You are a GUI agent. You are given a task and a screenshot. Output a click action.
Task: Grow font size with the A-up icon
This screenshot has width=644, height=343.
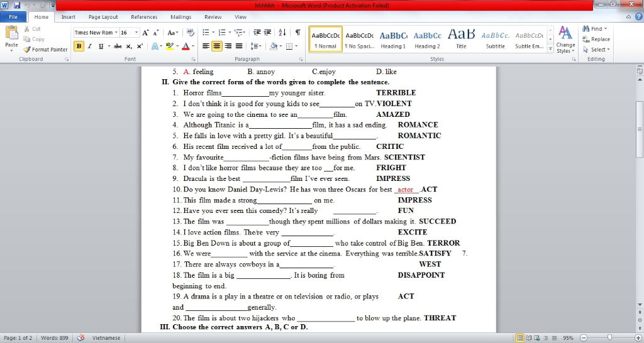pos(145,33)
